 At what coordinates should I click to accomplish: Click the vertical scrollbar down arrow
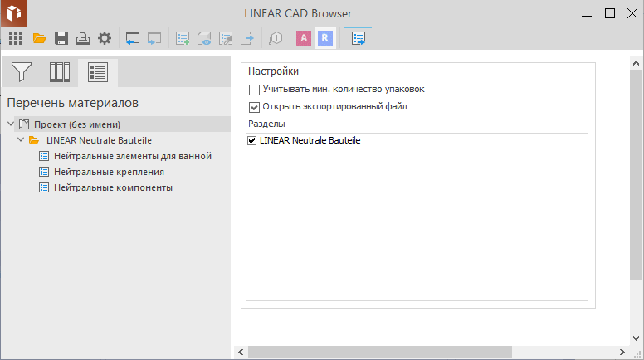636,338
